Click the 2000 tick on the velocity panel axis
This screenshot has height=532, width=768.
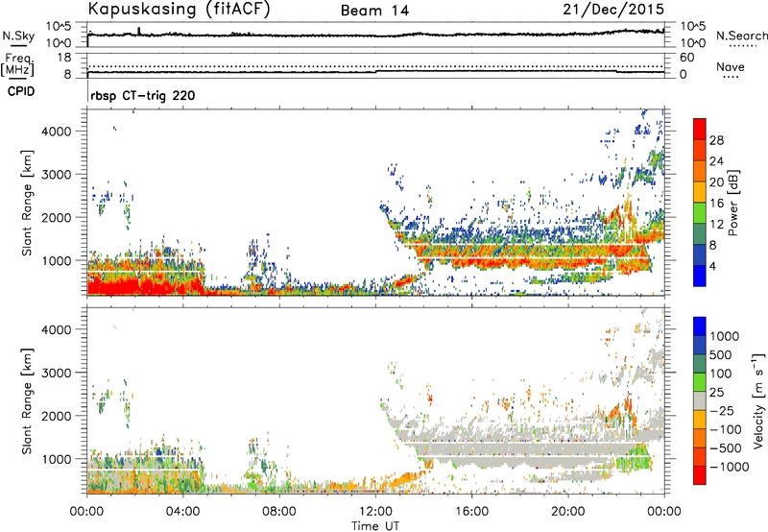57,416
